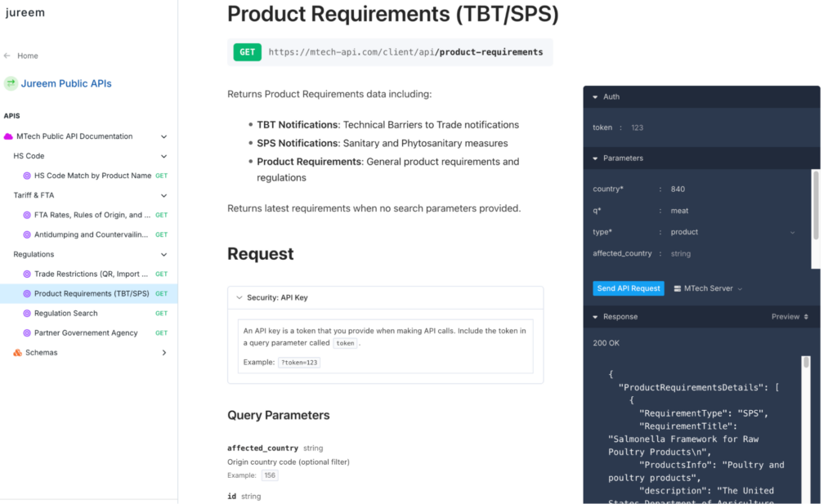
Task: Open Regulation Search endpoint
Action: tap(65, 314)
